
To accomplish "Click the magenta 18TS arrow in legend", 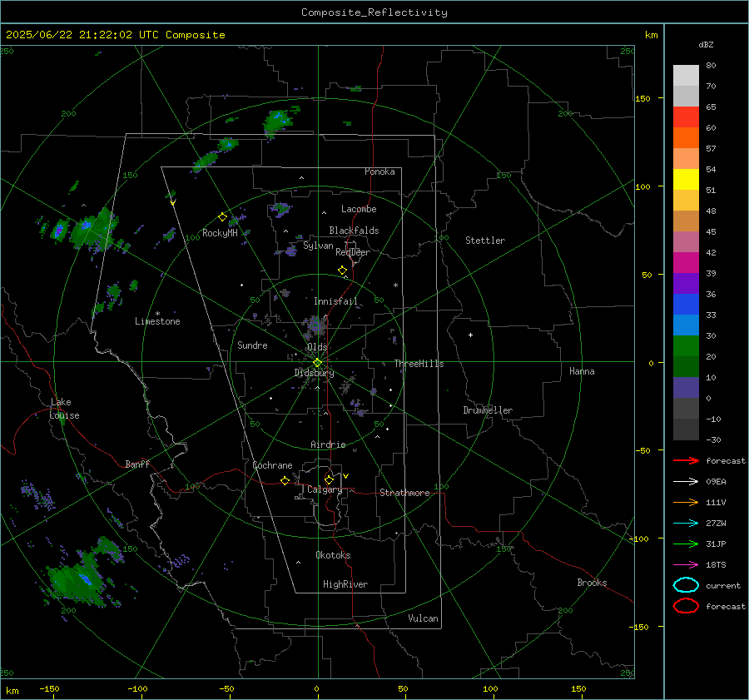I will pyautogui.click(x=686, y=565).
